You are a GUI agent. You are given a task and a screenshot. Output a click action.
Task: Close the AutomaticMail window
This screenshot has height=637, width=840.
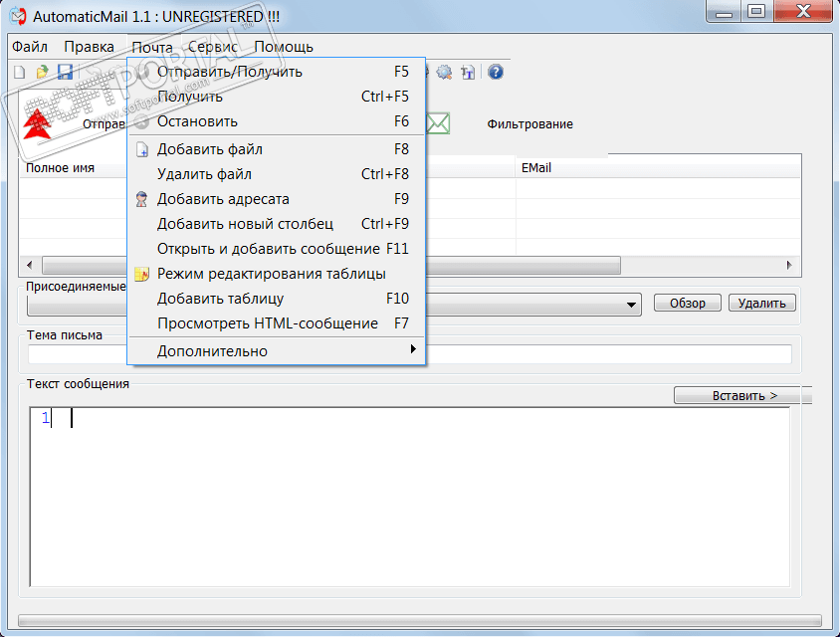tap(803, 12)
